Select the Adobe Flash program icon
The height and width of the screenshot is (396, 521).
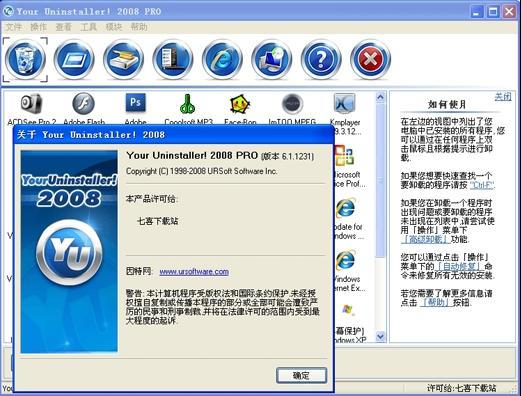pos(83,103)
